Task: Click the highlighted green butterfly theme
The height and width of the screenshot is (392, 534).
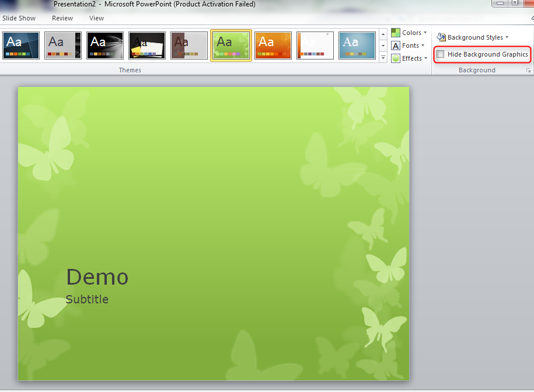Action: (x=231, y=45)
